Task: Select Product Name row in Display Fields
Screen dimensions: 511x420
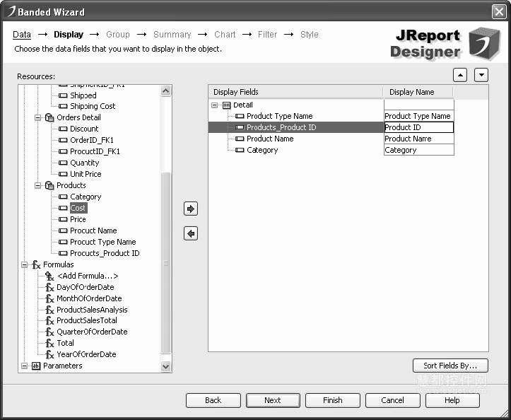Action: 270,139
